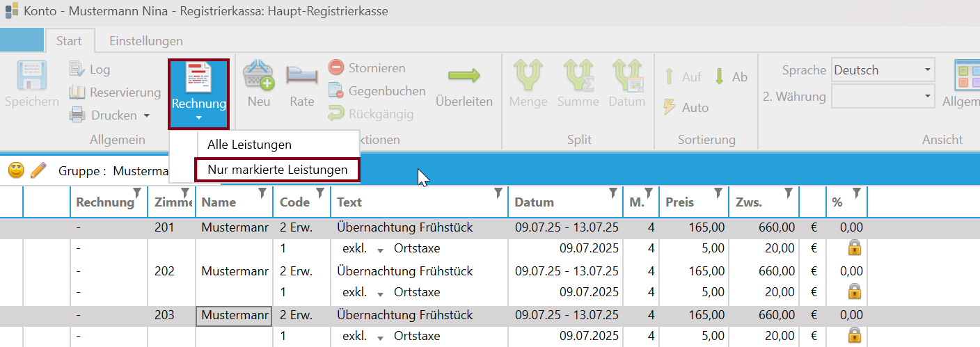Click the Rate bed icon

coord(301,74)
